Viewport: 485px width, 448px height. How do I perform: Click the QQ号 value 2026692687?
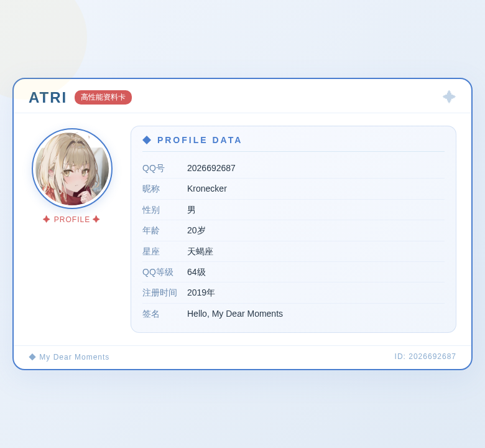[211, 168]
